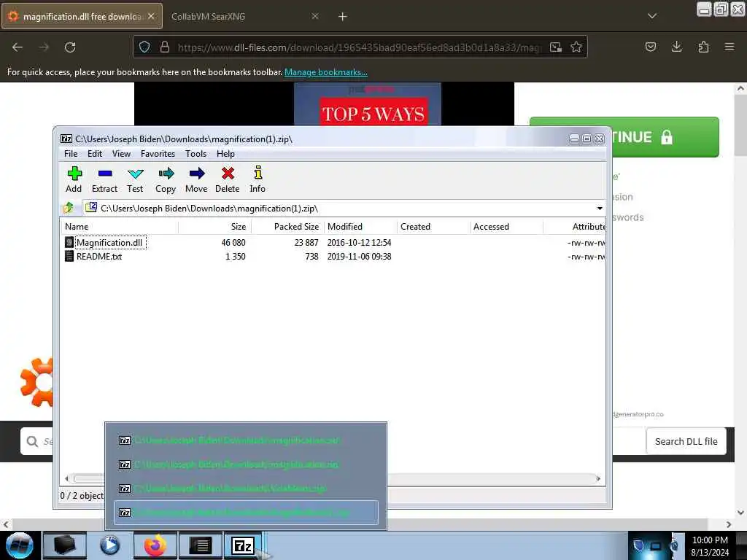
Task: Click the Extract toolbar icon
Action: (104, 179)
